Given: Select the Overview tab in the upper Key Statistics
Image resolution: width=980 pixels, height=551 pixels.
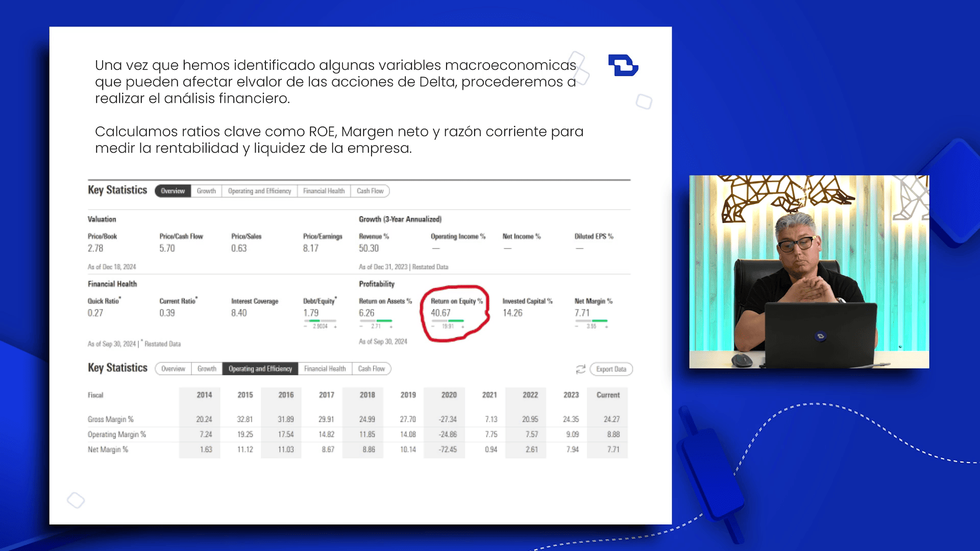Looking at the screenshot, I should click(173, 191).
